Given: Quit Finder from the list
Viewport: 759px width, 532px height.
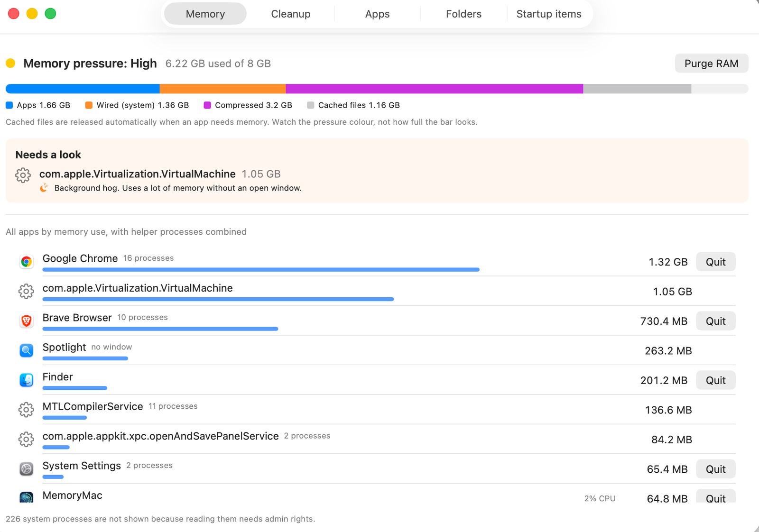Looking at the screenshot, I should tap(716, 380).
